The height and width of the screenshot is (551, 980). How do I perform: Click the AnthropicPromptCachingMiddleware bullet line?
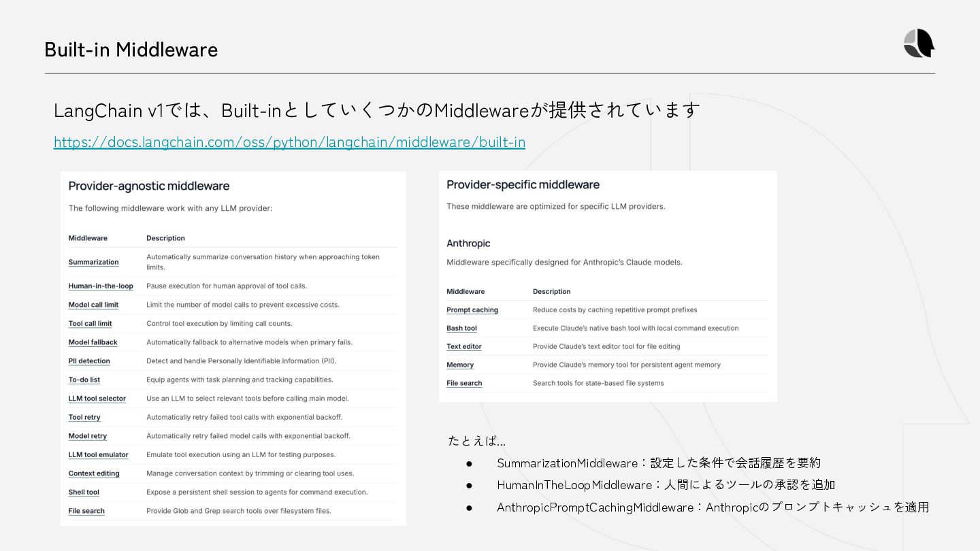point(713,507)
